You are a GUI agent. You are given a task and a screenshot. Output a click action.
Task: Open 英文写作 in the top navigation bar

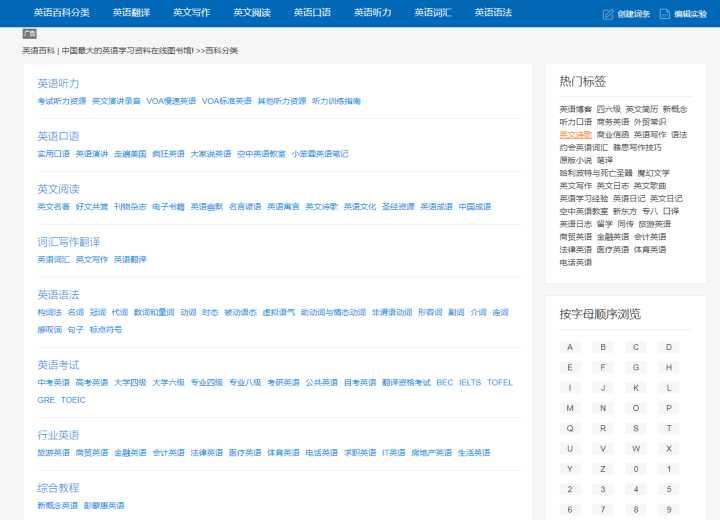click(x=191, y=12)
